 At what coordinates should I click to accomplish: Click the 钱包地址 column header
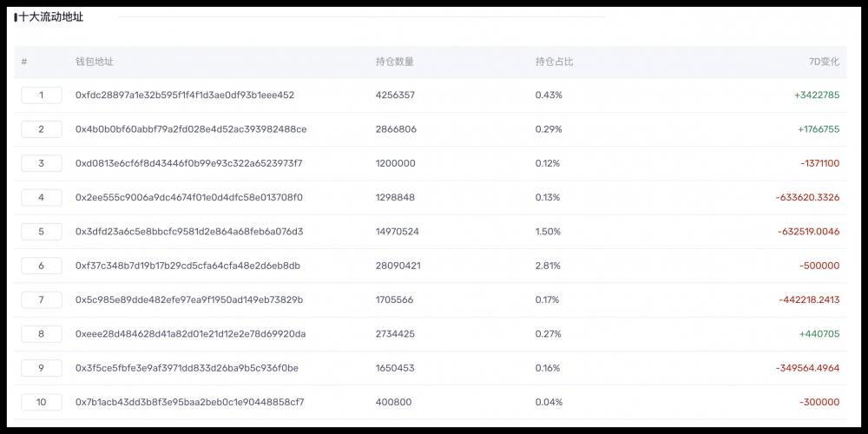tap(95, 62)
